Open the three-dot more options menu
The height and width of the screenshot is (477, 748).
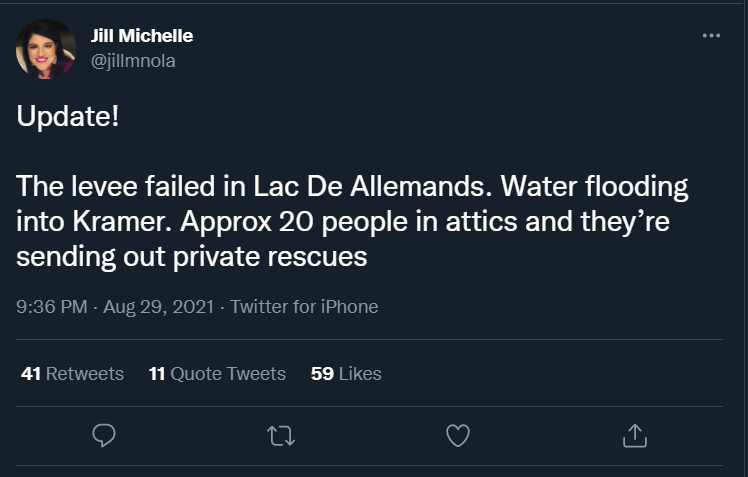pos(711,36)
